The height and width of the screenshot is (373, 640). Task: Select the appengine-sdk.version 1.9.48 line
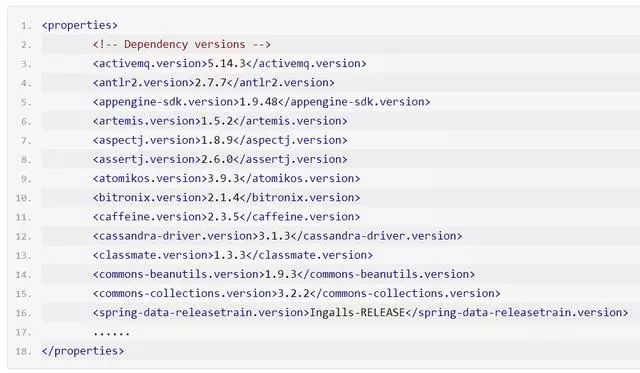click(261, 102)
